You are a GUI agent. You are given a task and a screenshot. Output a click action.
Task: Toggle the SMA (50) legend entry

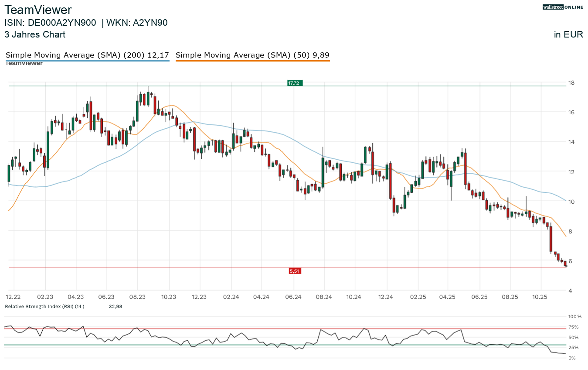pyautogui.click(x=252, y=55)
